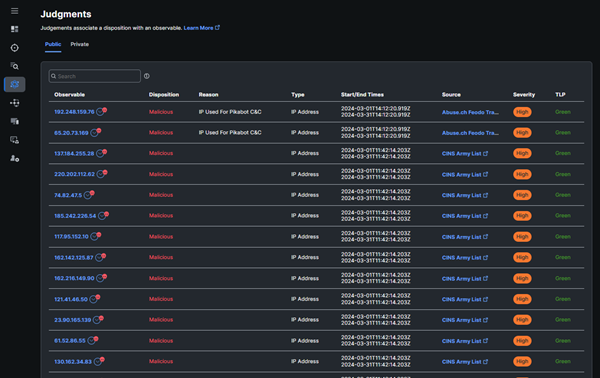Click High severity badge for 192.248.159.76
600x378 pixels.
(522, 112)
